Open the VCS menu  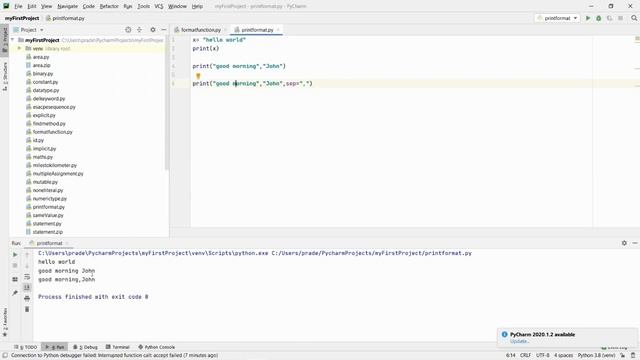(x=159, y=6)
